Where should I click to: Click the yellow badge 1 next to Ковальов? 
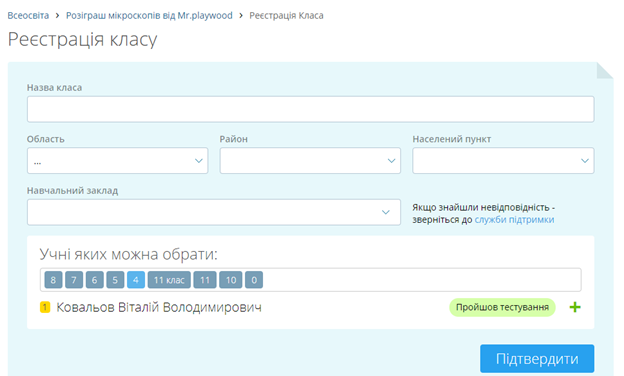(x=45, y=307)
